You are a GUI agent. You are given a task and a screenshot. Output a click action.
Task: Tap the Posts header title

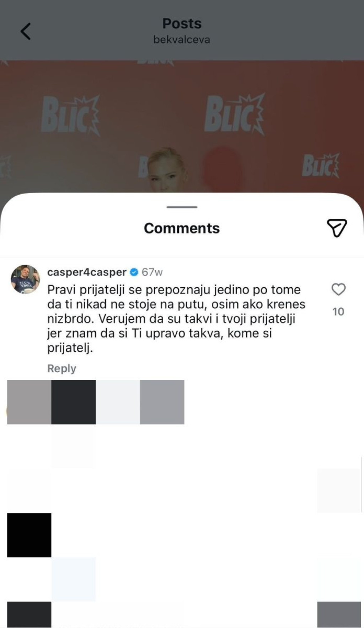(182, 23)
